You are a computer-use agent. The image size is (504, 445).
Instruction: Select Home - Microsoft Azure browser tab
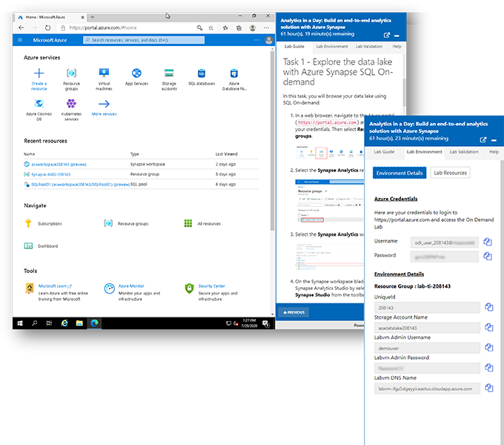tap(51, 17)
